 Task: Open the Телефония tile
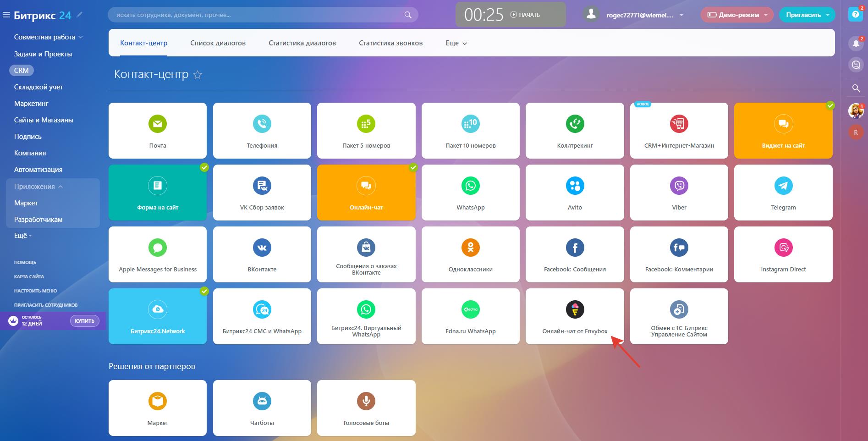click(262, 131)
